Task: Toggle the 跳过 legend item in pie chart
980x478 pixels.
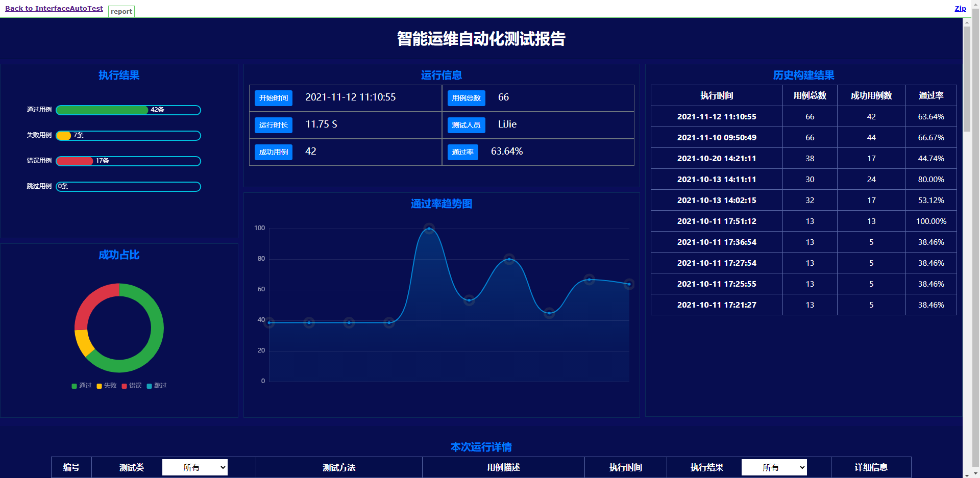Action: tap(157, 386)
